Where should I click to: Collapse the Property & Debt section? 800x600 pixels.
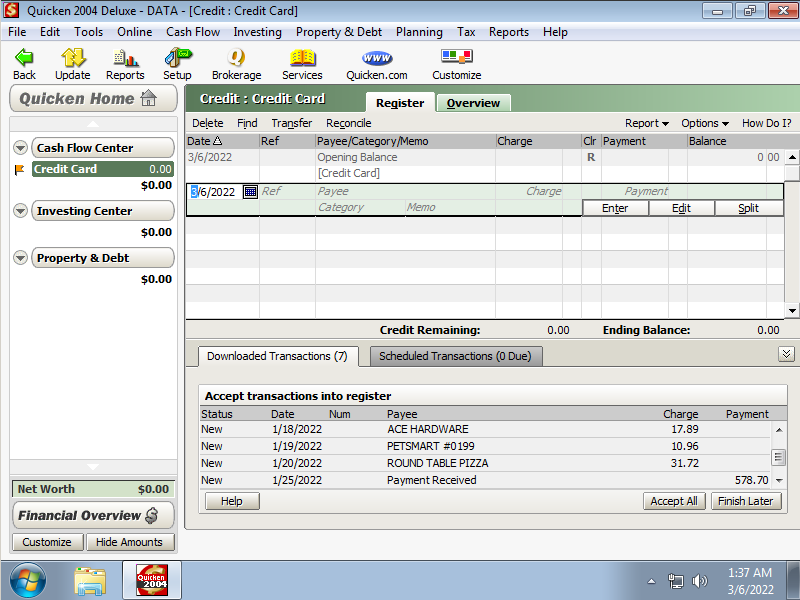click(21, 258)
